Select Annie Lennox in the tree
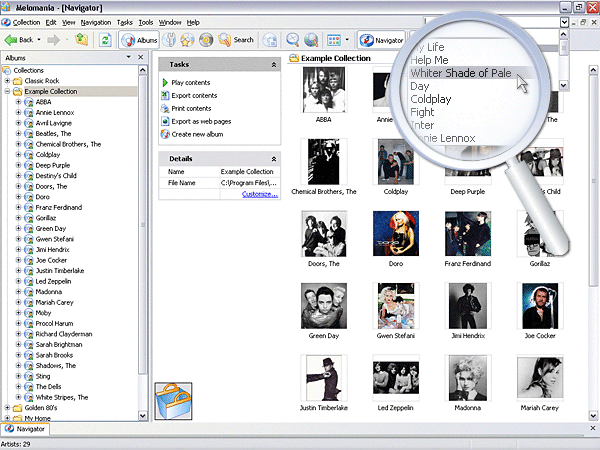The width and height of the screenshot is (600, 450). (55, 112)
